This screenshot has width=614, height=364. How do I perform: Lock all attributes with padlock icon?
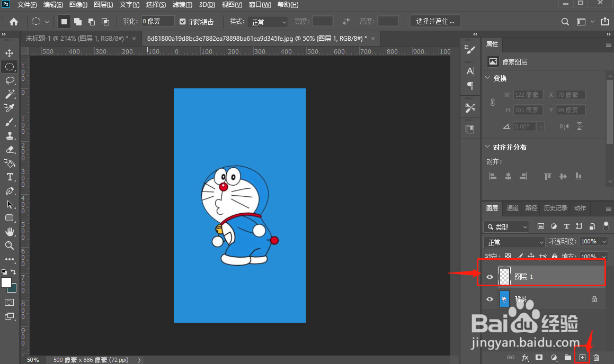555,257
